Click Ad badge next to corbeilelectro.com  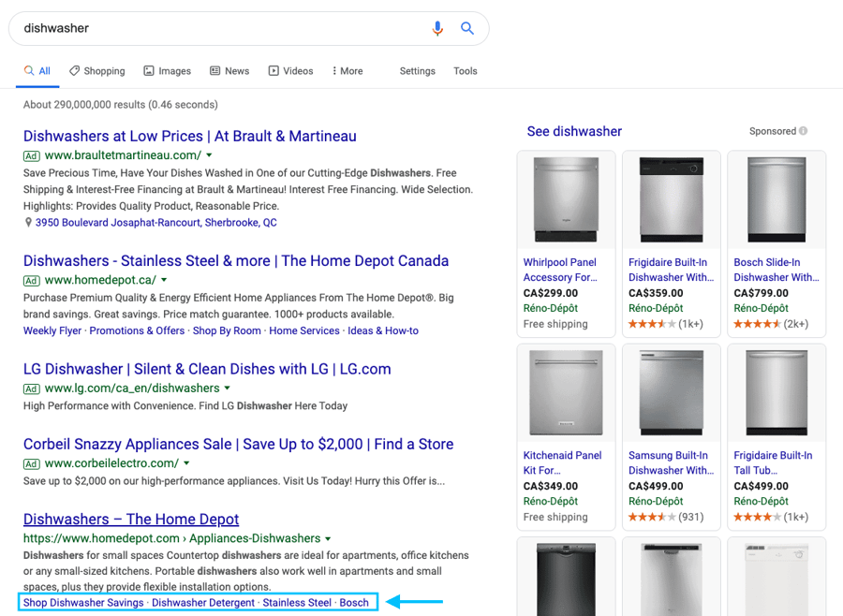click(32, 464)
